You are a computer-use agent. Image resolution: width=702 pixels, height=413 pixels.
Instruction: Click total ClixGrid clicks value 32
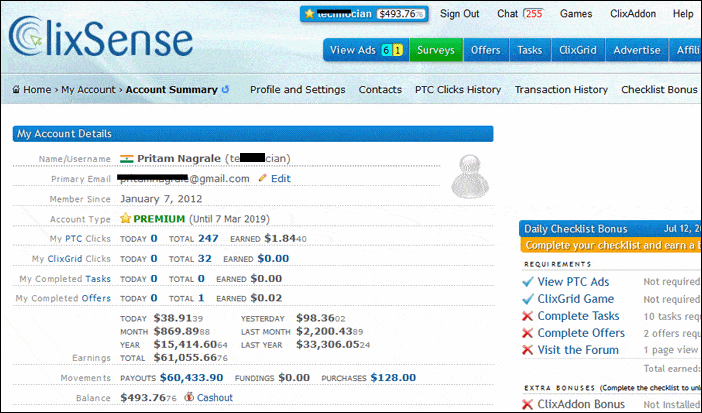tap(205, 258)
